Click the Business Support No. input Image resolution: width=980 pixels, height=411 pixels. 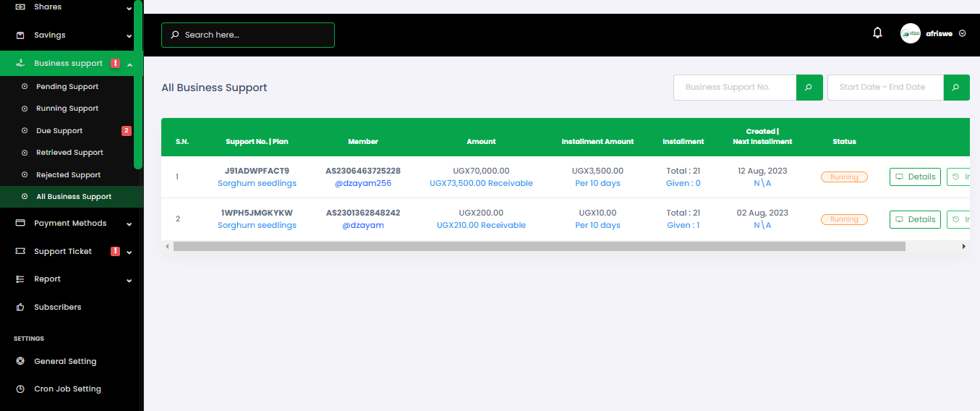[x=735, y=88]
